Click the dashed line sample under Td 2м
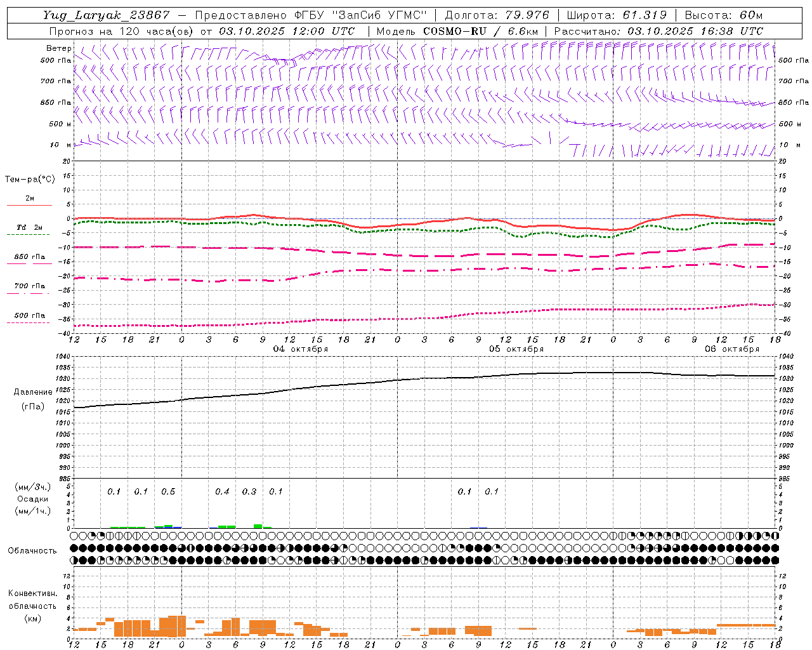 coord(29,234)
